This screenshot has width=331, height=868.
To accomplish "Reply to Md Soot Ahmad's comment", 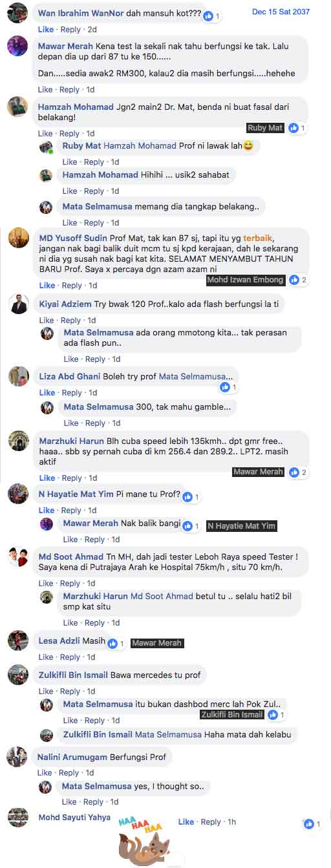I will (70, 584).
